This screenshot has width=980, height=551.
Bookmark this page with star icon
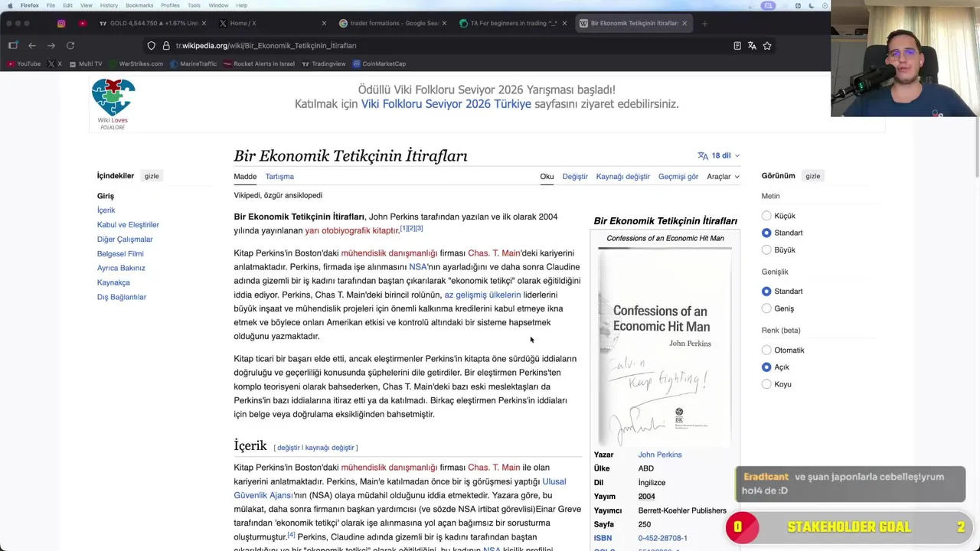(767, 46)
